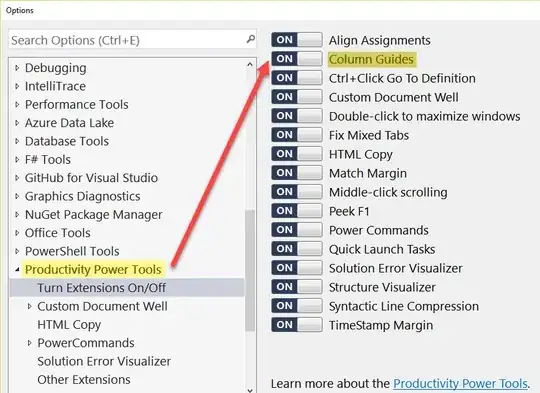Toggle the Align Assignments switch

297,40
